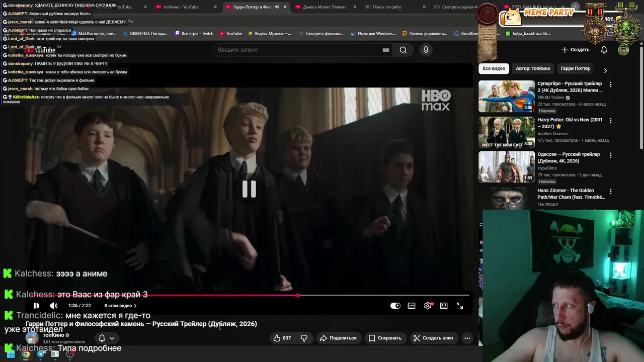Select the 'Гарри Поттер' filter chip

tap(576, 68)
